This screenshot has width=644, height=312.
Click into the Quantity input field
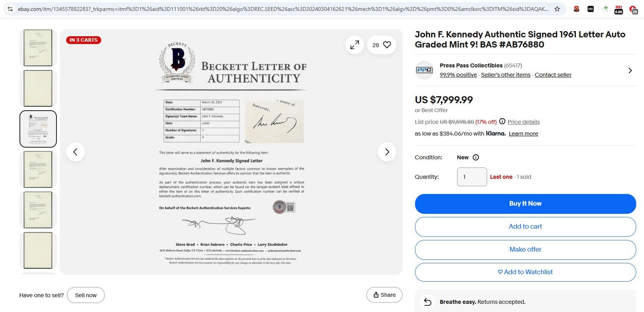472,177
